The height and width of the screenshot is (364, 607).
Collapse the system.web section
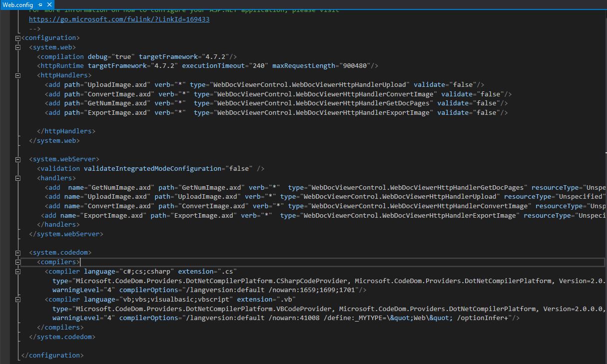18,47
